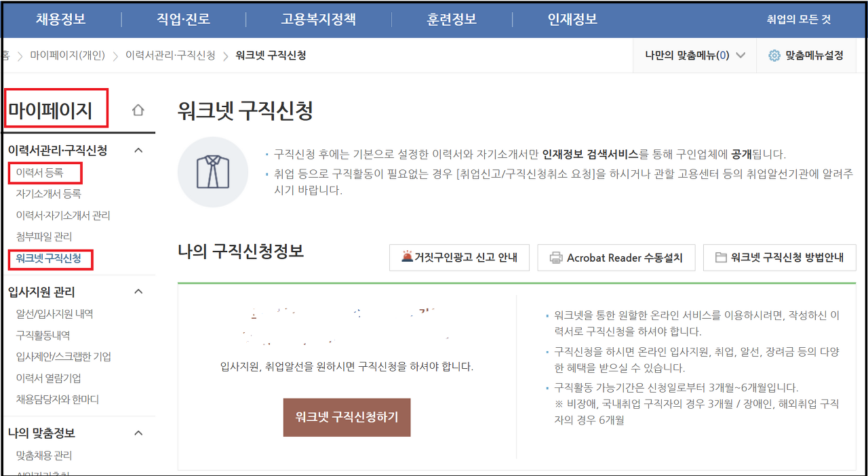Open 거짓구인광고 신고 안내
The height and width of the screenshot is (476, 868).
[x=459, y=258]
